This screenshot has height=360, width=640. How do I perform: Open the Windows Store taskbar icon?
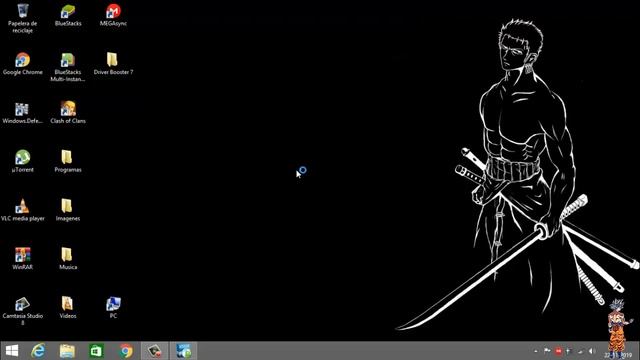click(96, 351)
